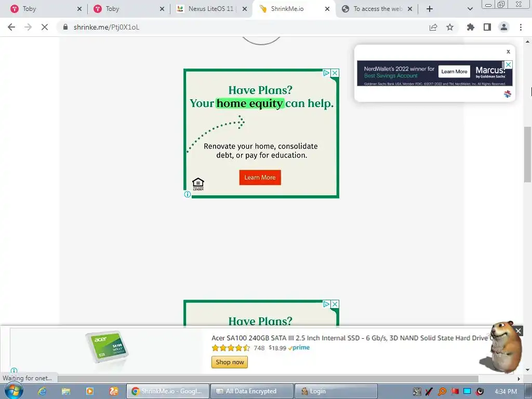Viewport: 532px width, 399px height.
Task: Click the blue monitor tray icon
Action: click(x=467, y=392)
